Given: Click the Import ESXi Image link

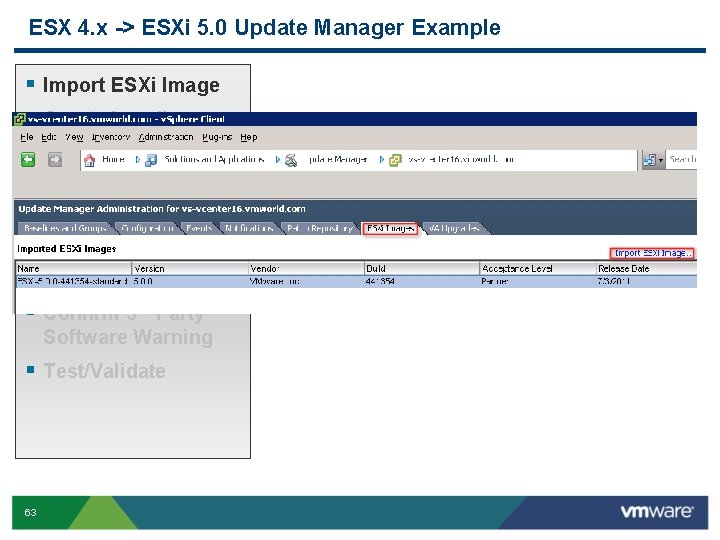Looking at the screenshot, I should point(652,253).
